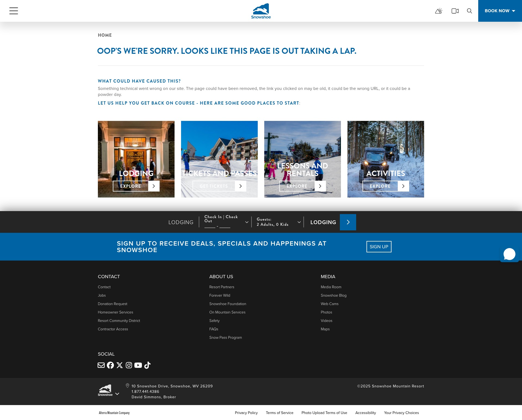Open the chat bubble widget

click(x=509, y=254)
